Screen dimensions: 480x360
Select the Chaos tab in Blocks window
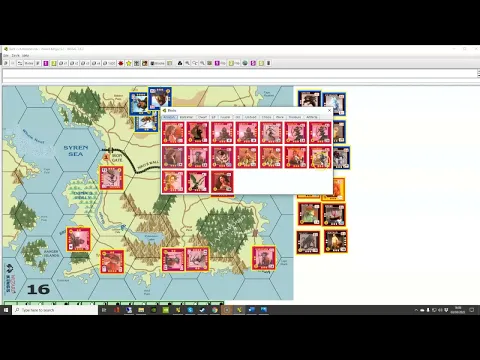(266, 117)
